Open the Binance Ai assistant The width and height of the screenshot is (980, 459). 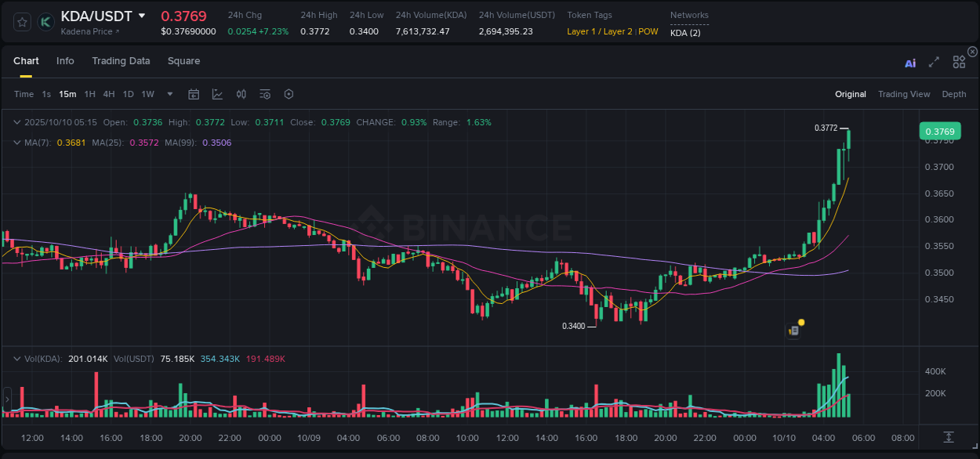tap(909, 63)
